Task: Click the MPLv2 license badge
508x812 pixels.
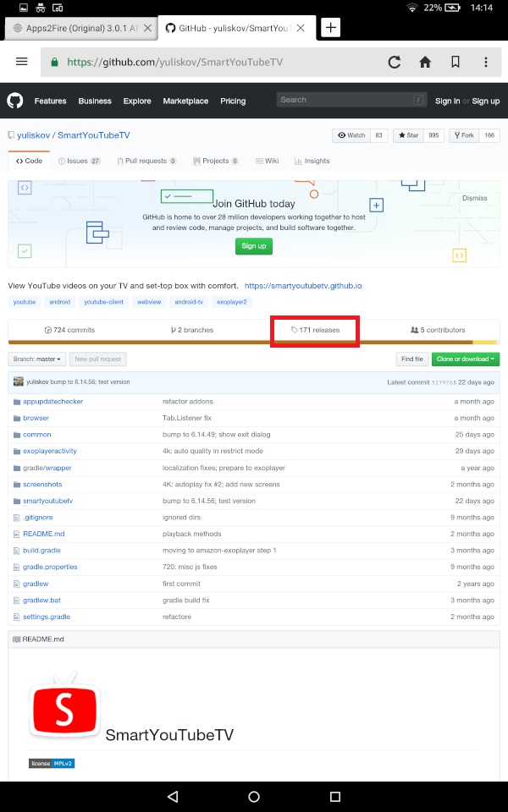Action: click(x=52, y=763)
